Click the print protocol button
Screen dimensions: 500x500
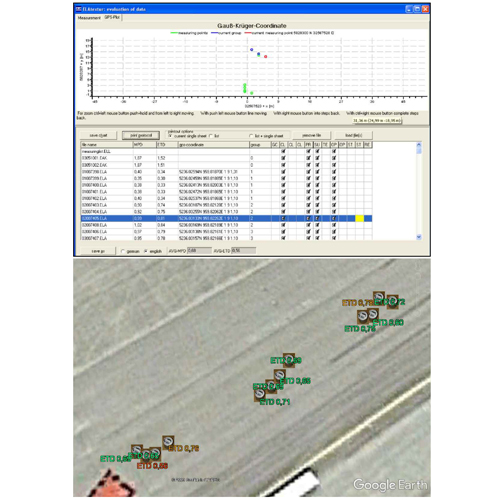point(141,135)
